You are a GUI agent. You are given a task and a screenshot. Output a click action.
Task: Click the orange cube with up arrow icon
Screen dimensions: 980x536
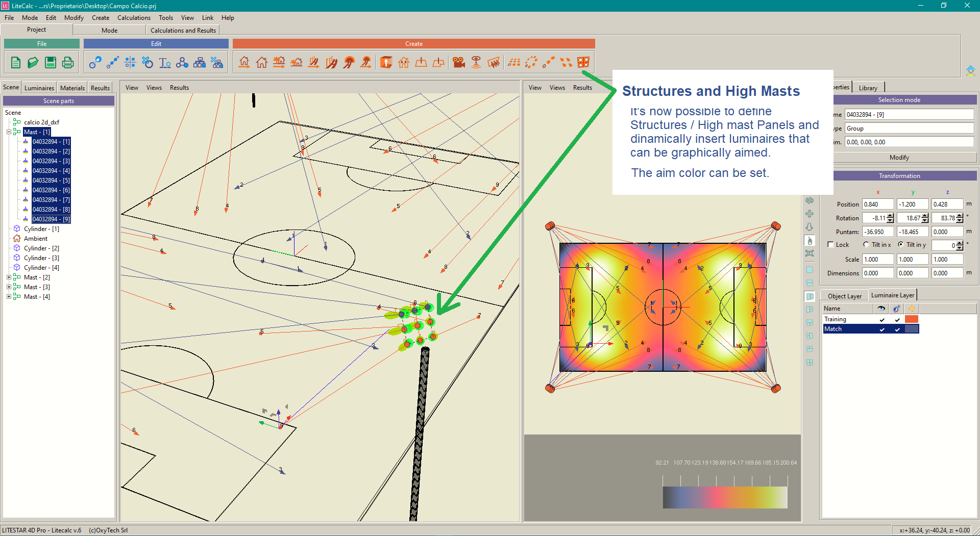coord(386,62)
